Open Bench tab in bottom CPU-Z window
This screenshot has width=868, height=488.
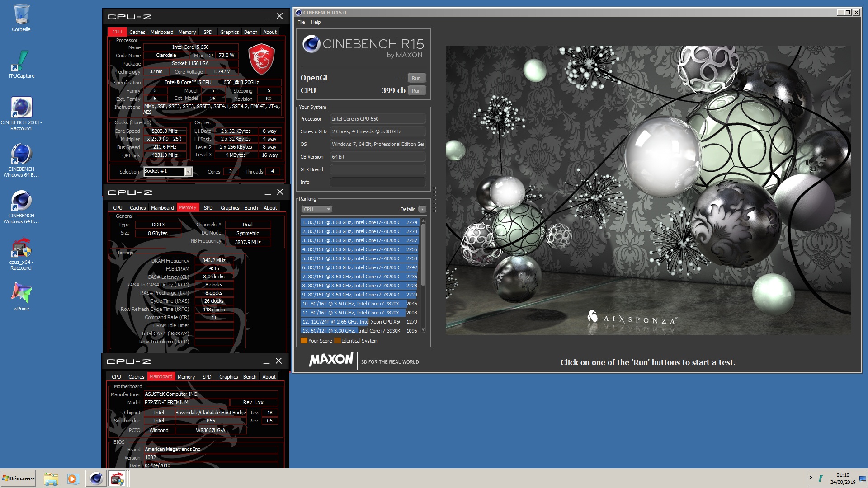point(250,377)
